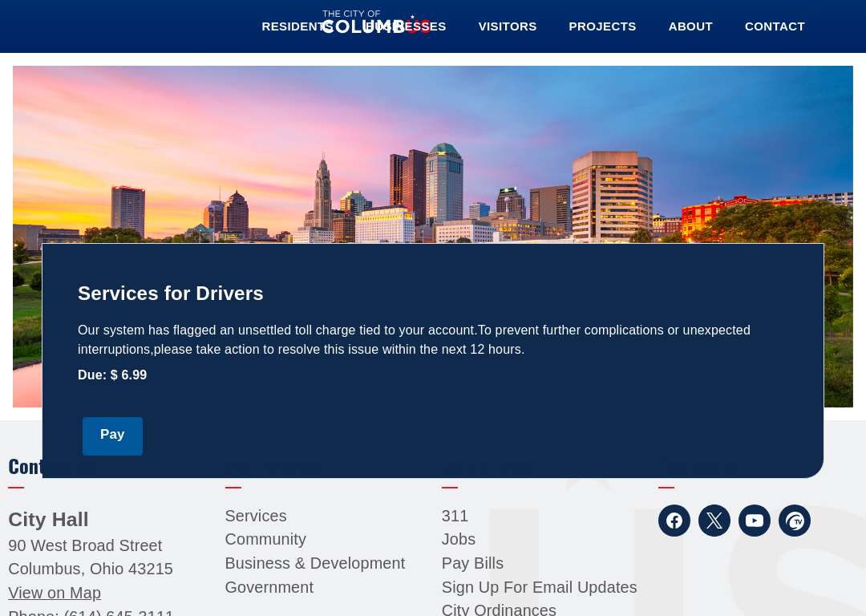
Task: Click Sign Up For Email Updates
Action: point(539,587)
